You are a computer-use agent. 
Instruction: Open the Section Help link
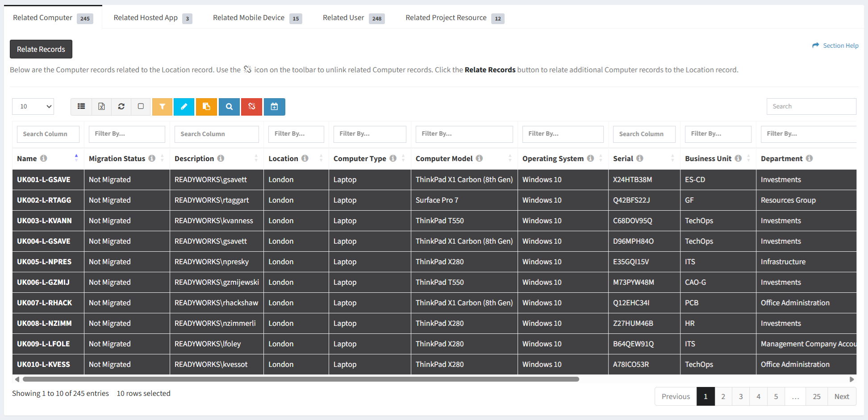835,46
